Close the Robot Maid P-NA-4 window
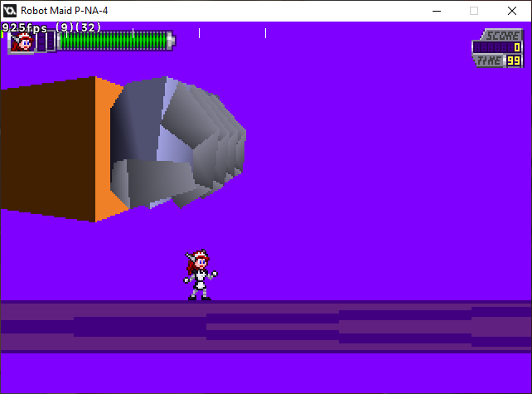The width and height of the screenshot is (532, 394). (x=512, y=11)
